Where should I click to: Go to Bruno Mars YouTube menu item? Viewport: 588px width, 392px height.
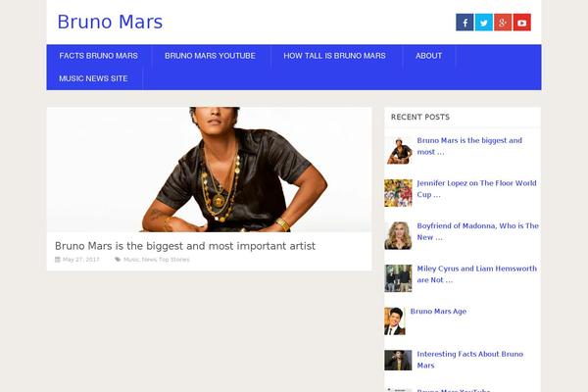click(x=210, y=56)
